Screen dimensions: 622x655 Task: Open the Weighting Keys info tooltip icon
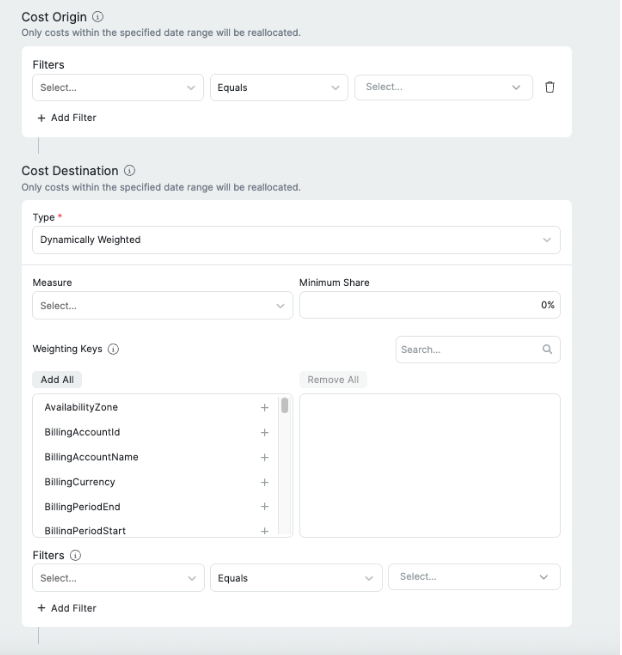[113, 349]
